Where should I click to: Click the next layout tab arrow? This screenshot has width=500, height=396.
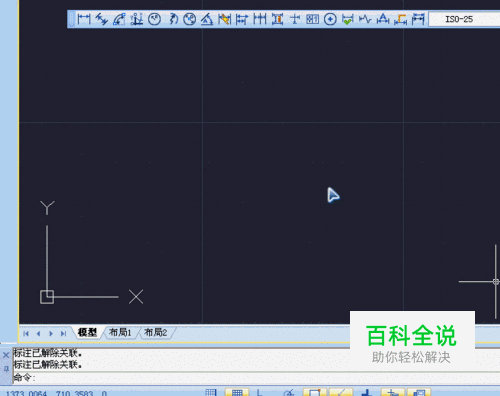(51, 333)
